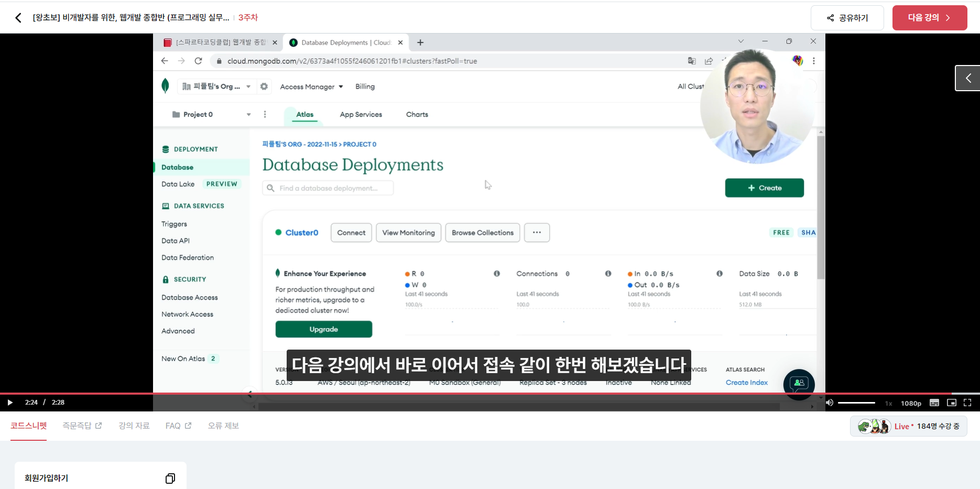The height and width of the screenshot is (489, 980).
Task: Open Data Lake in the sidebar
Action: pos(178,184)
